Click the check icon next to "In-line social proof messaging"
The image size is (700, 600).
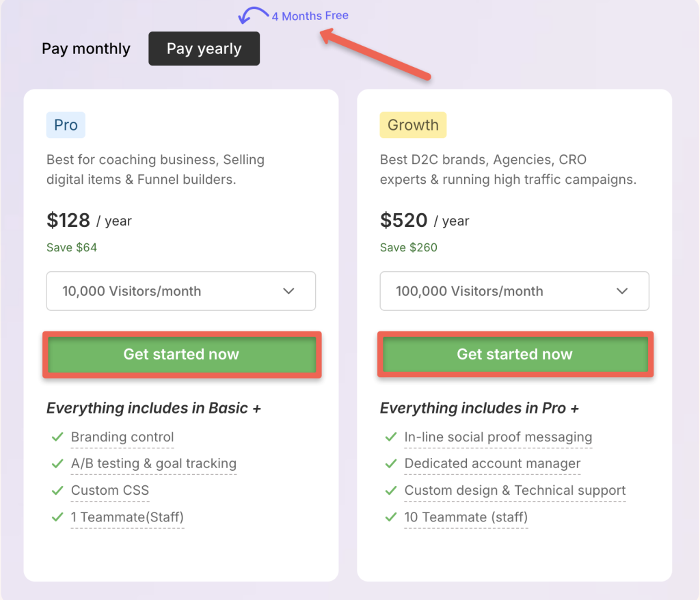[x=391, y=437]
